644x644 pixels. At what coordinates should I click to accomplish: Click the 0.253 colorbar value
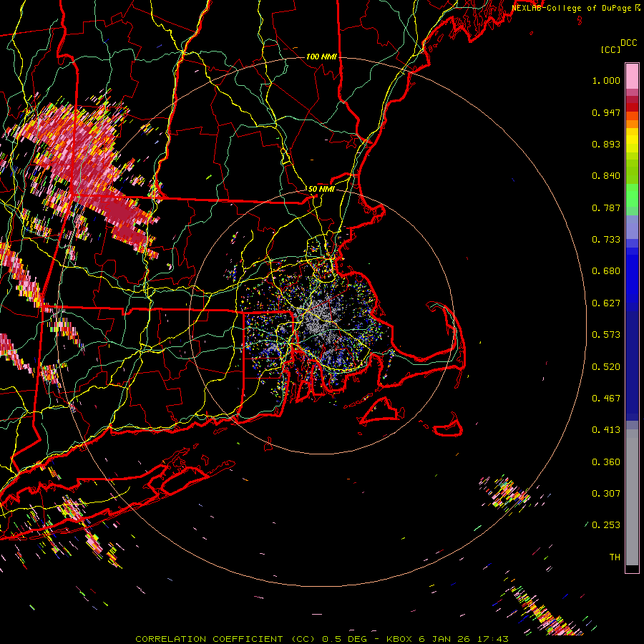click(606, 525)
